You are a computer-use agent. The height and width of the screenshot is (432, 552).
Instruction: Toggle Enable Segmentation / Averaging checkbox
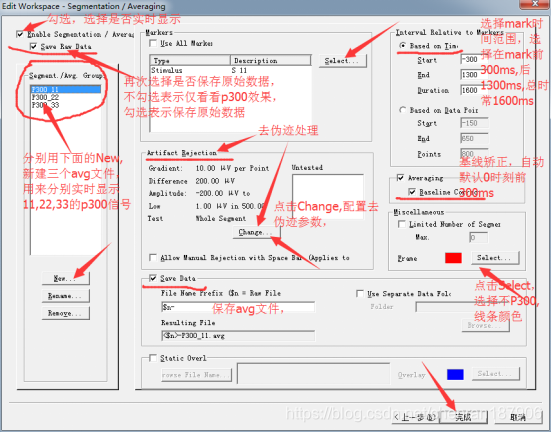(x=20, y=34)
